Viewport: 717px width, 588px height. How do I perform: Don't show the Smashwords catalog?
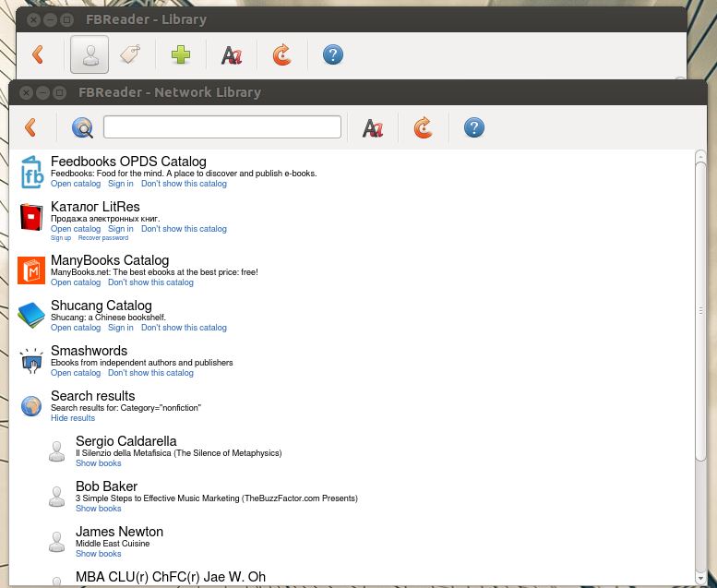[x=150, y=373]
